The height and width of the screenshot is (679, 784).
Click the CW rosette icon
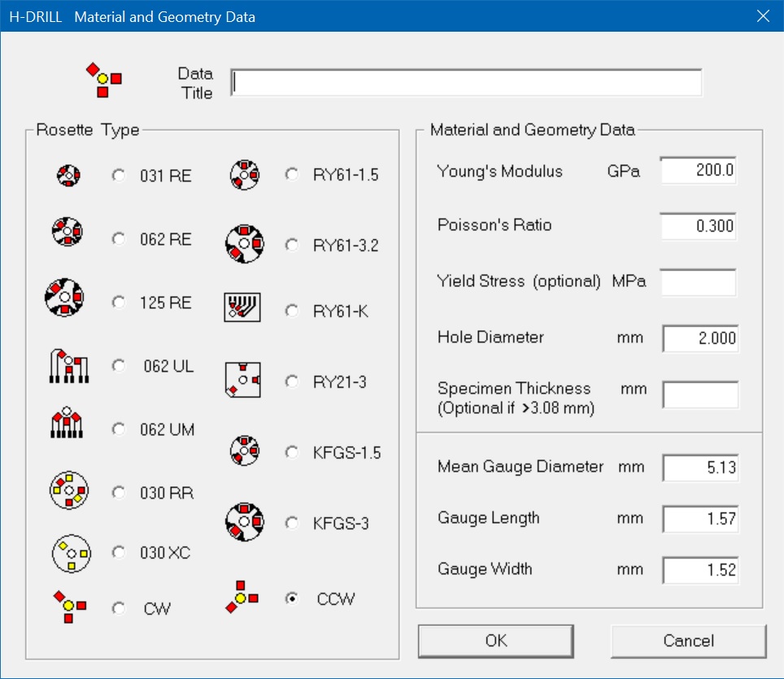[x=69, y=607]
